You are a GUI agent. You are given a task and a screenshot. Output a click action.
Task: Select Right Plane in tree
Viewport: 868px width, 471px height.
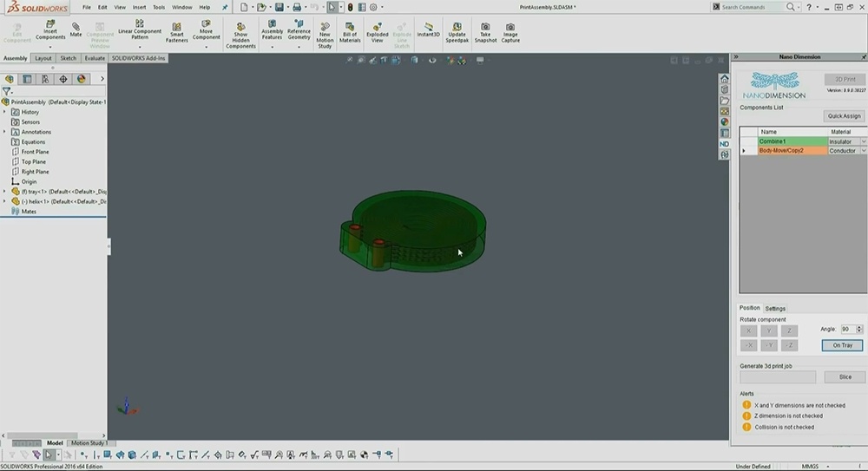coord(35,172)
